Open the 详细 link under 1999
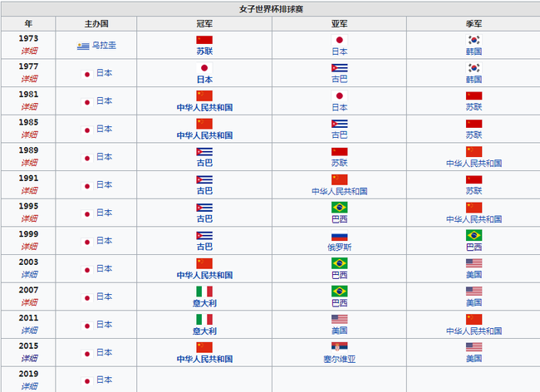 tap(29, 247)
